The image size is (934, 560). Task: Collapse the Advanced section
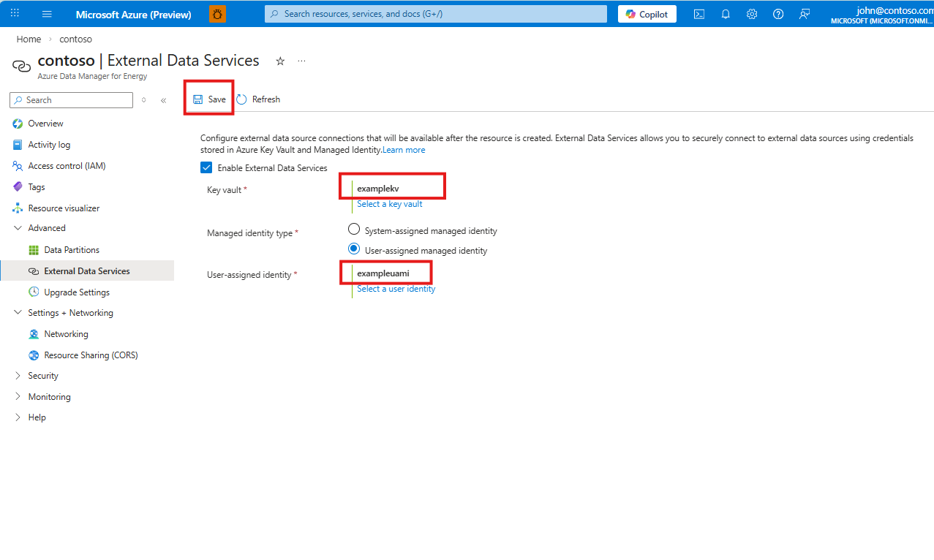[x=18, y=228]
